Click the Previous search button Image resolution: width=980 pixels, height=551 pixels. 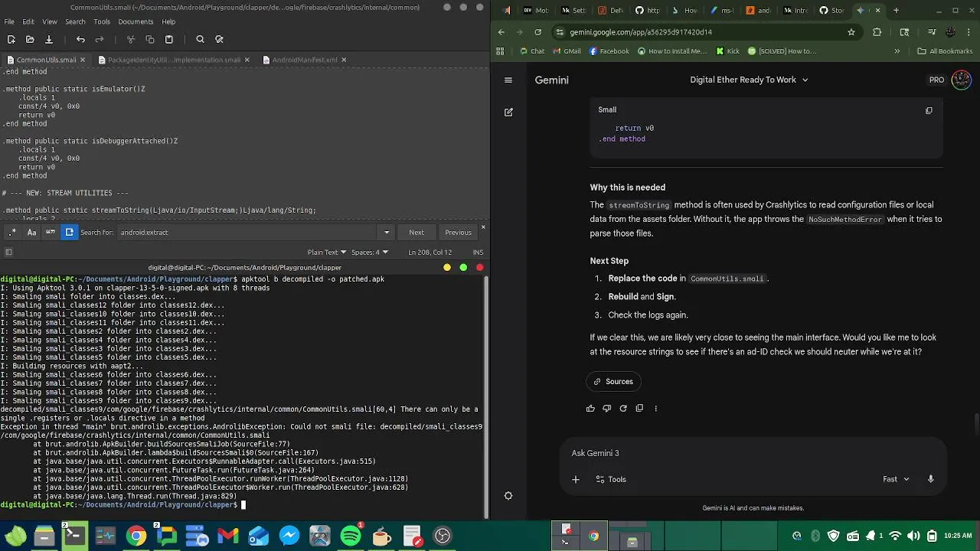[458, 232]
